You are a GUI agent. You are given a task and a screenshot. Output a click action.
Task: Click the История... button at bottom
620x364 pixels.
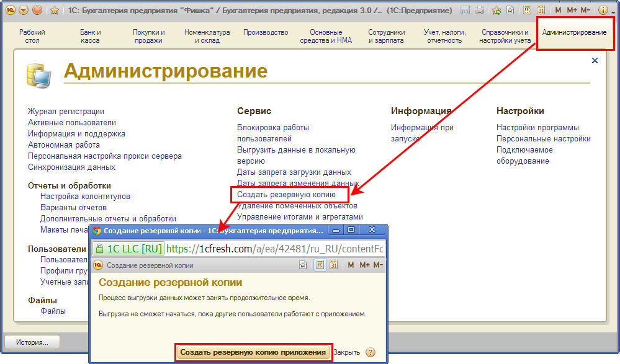coord(32,342)
